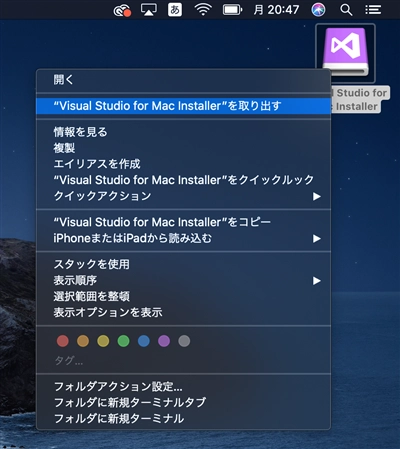
Task: Click the Visual Studio for Mac Installer disk icon
Action: [345, 51]
